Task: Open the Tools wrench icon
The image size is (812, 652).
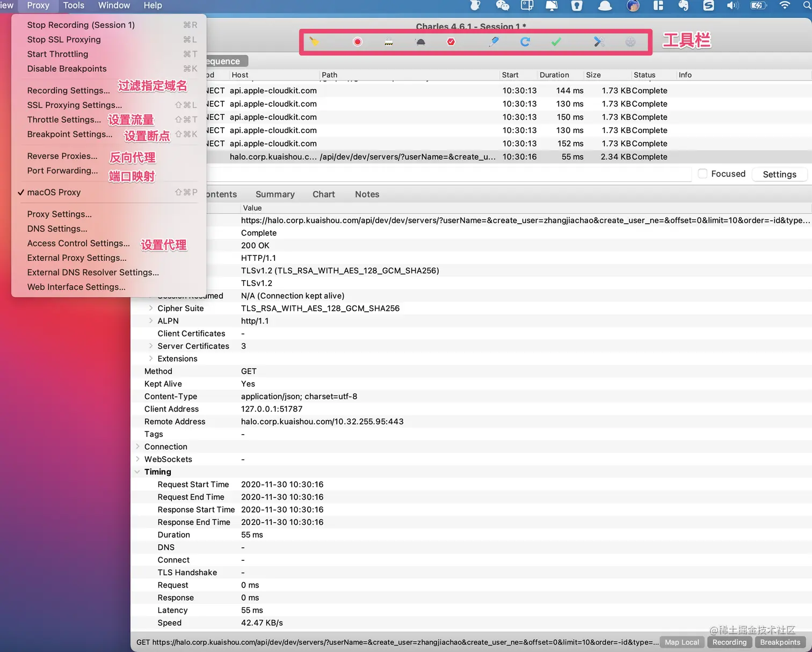Action: [x=599, y=42]
